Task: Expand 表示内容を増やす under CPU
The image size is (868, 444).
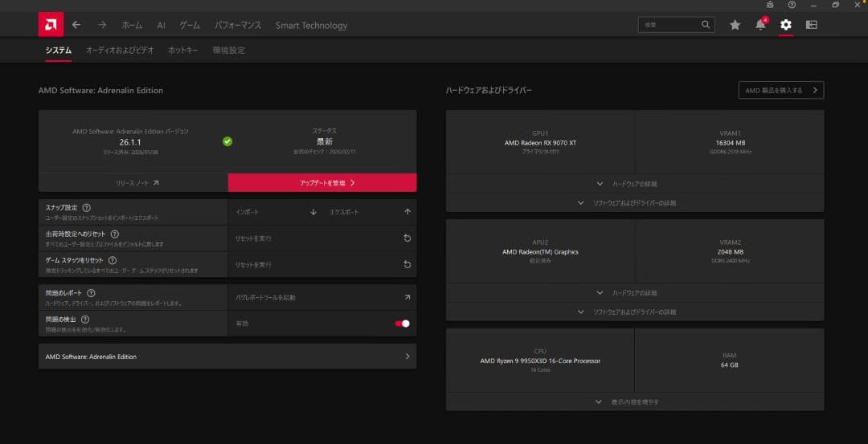Action: point(634,402)
